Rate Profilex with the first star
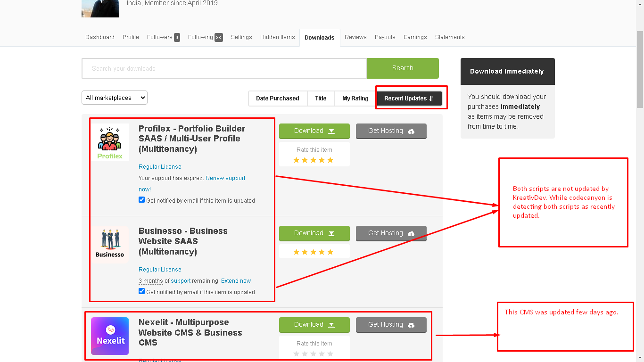 coord(296,160)
